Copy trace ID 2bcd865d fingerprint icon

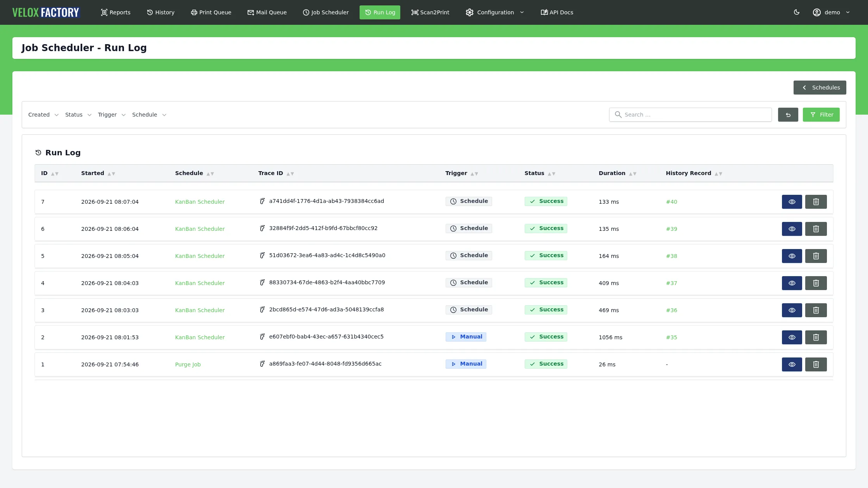click(262, 309)
